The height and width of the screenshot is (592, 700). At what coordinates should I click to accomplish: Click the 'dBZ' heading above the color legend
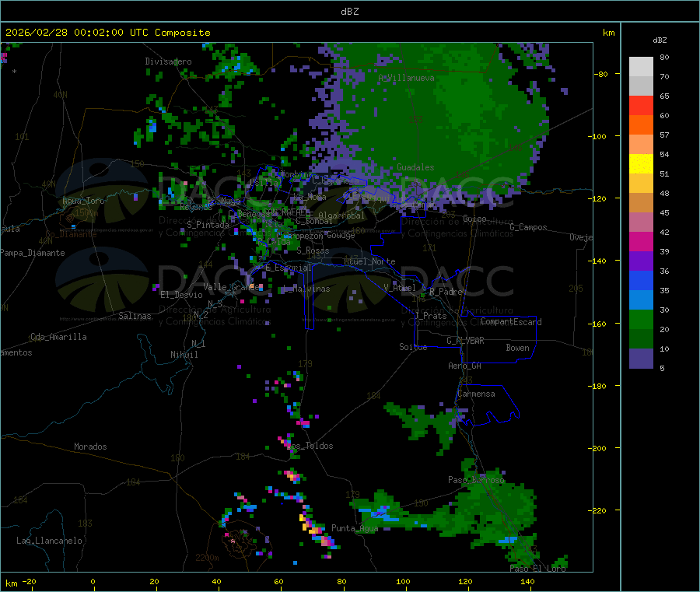pos(660,40)
